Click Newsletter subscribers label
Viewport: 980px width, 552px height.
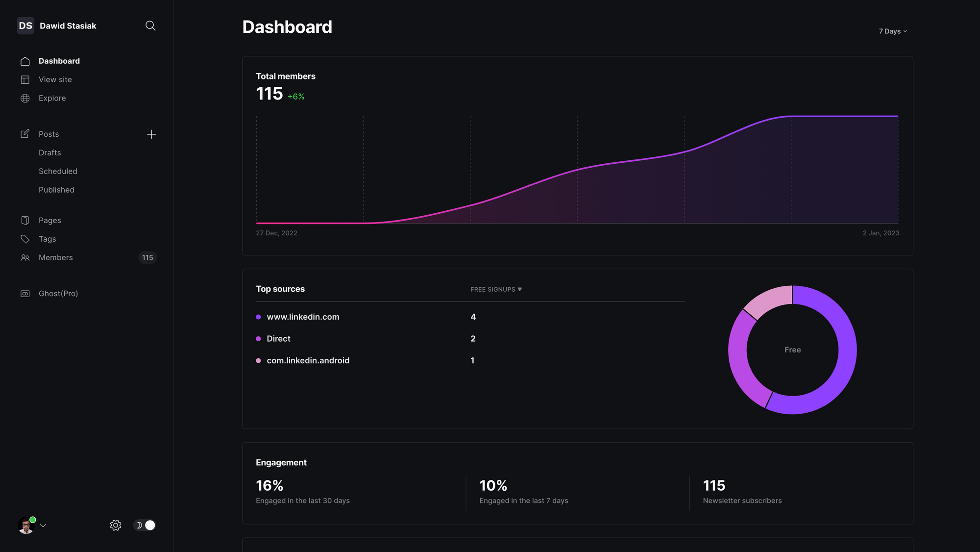coord(742,501)
